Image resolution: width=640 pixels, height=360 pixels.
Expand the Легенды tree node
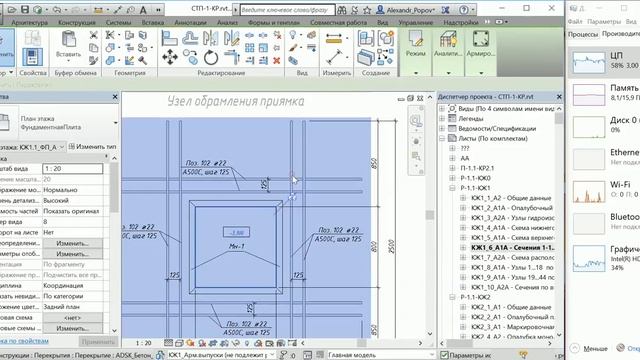click(x=442, y=118)
